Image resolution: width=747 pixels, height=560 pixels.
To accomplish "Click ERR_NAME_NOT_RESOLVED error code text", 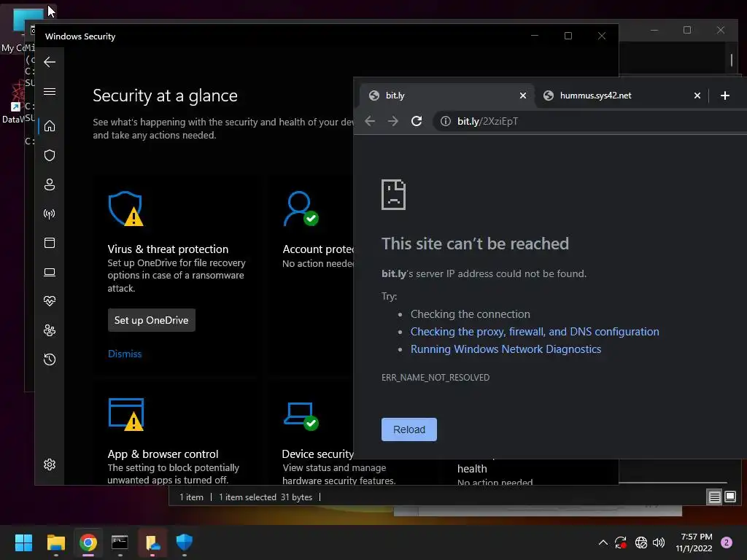I will click(x=436, y=378).
